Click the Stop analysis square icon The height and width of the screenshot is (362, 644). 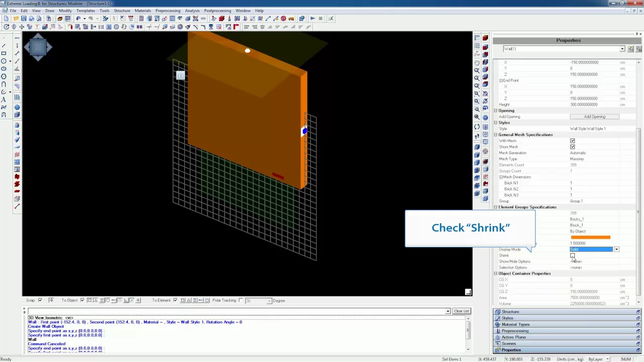tap(320, 19)
